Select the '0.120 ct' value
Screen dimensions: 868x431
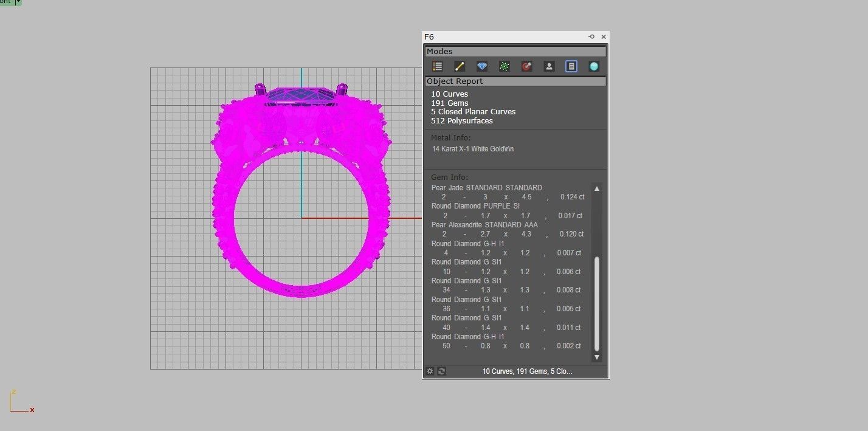click(571, 234)
